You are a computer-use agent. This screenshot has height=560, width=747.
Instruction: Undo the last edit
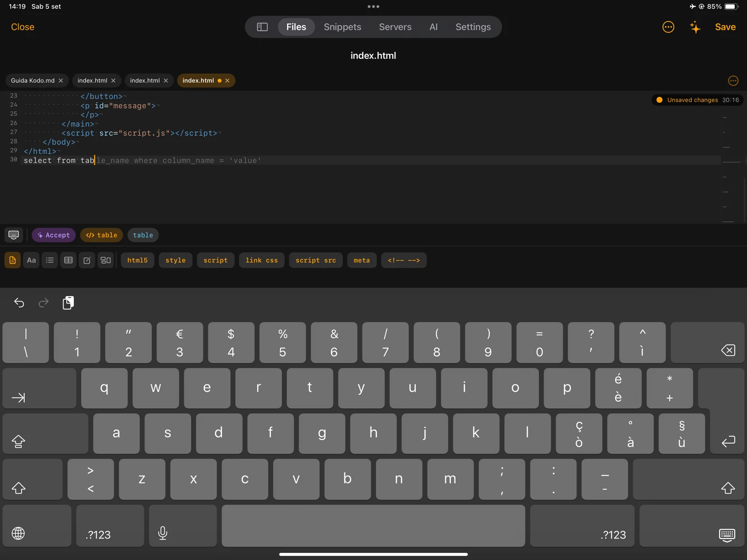point(19,303)
